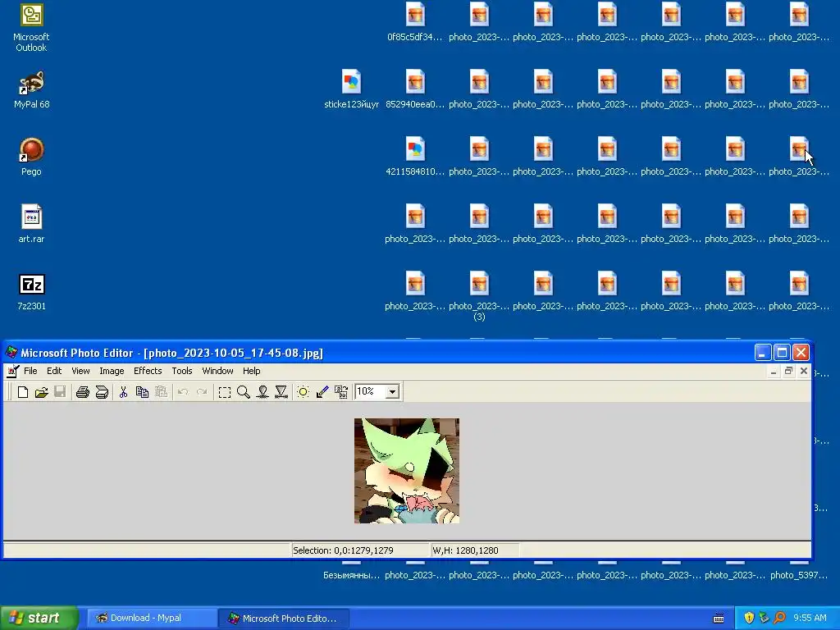Click the photo_5397... desktop file label
The height and width of the screenshot is (630, 840).
click(799, 575)
